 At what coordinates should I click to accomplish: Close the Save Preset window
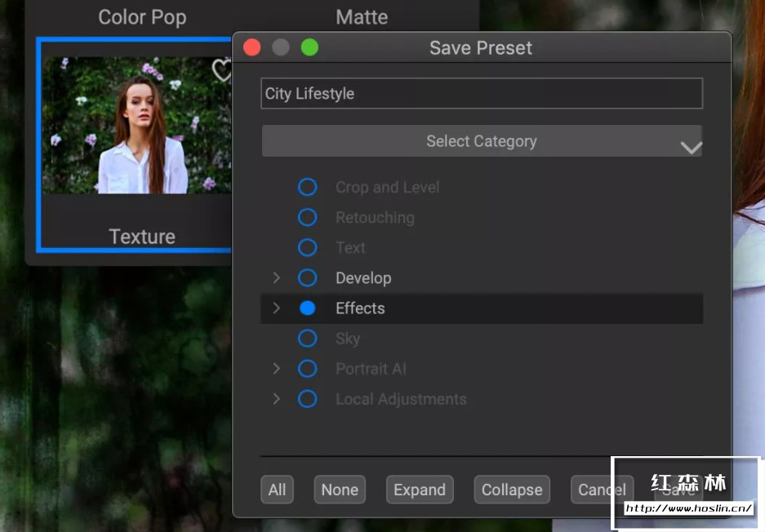251,47
